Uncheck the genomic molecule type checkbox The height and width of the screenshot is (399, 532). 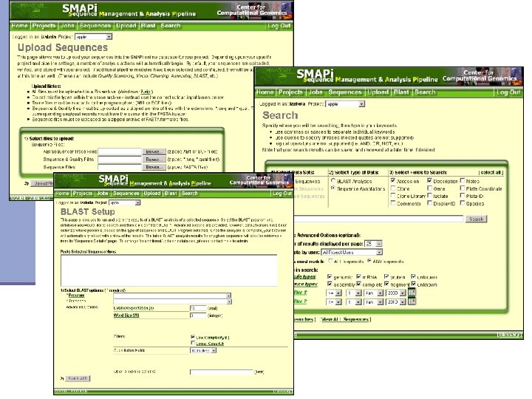[x=330, y=276]
